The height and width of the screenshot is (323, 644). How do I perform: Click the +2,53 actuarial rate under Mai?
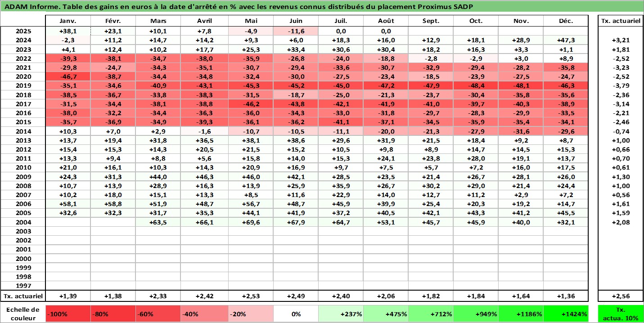coord(251,296)
